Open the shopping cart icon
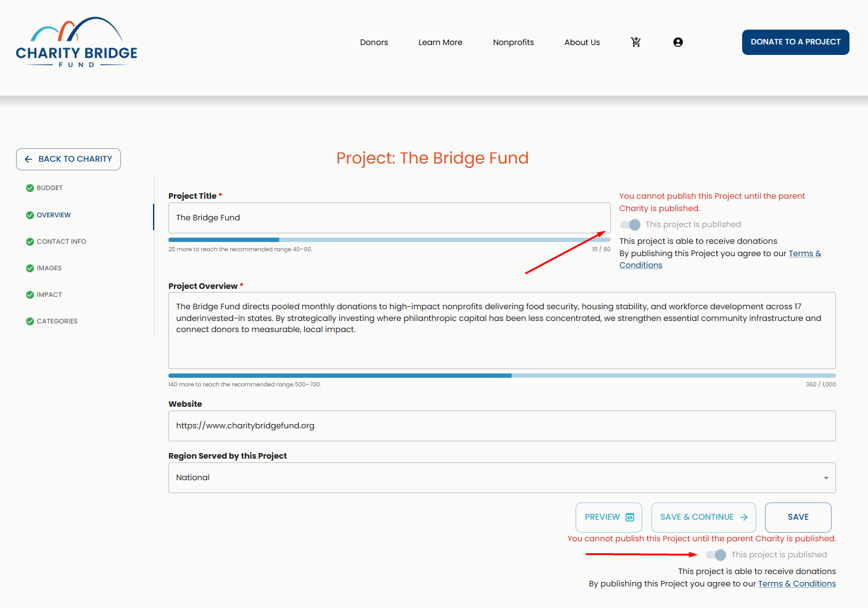868x608 pixels. click(635, 42)
